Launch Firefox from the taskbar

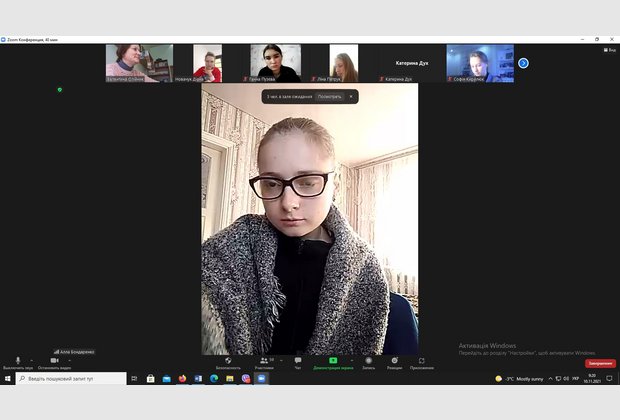[x=182, y=378]
